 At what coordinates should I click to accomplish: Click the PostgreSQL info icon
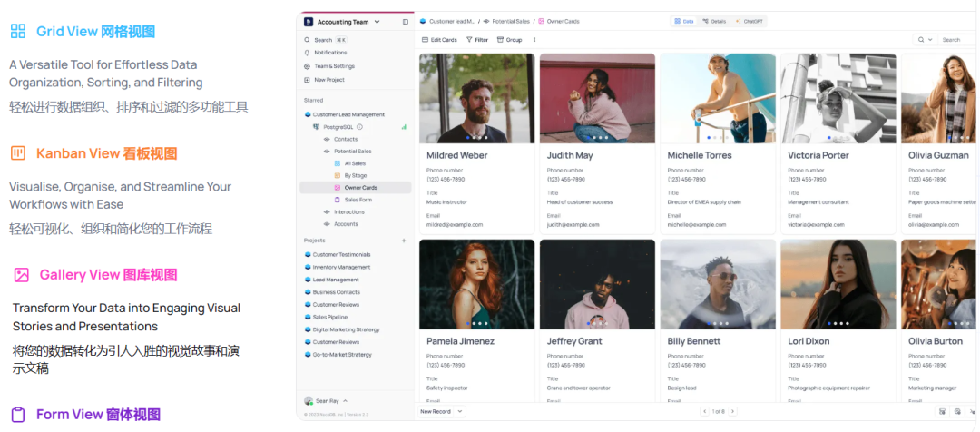pyautogui.click(x=359, y=127)
